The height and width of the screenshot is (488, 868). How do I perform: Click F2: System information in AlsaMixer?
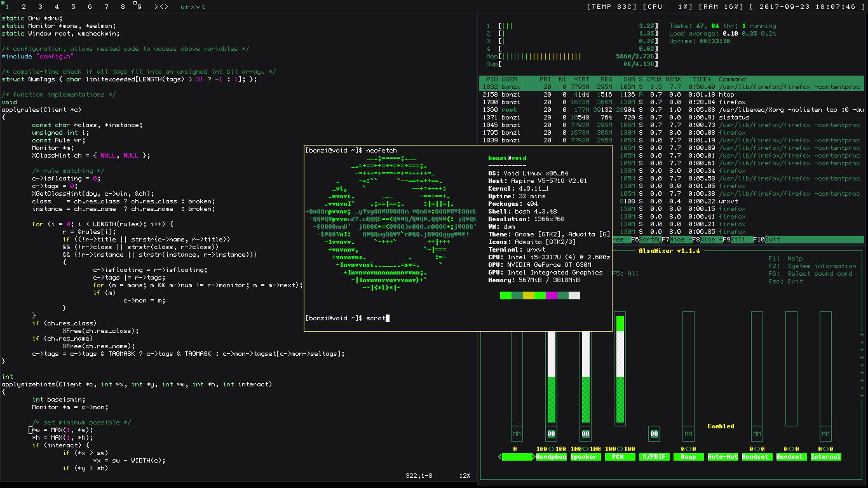click(812, 266)
